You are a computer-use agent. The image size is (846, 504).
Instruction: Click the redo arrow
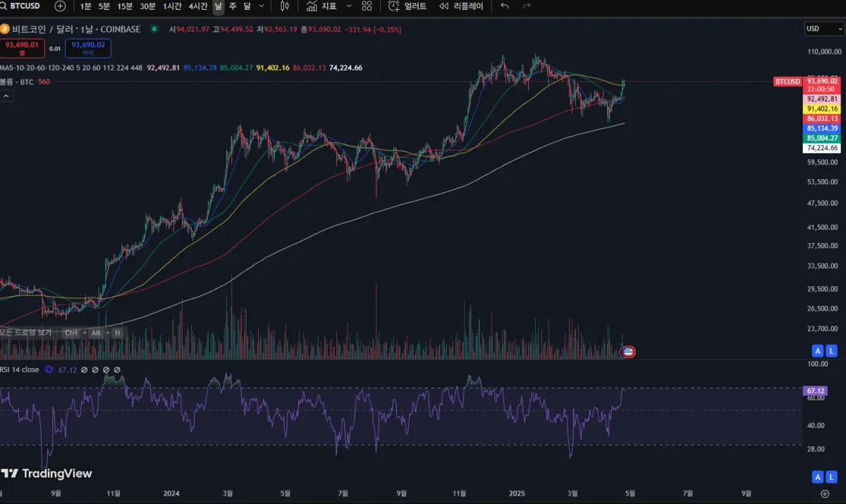click(x=527, y=6)
